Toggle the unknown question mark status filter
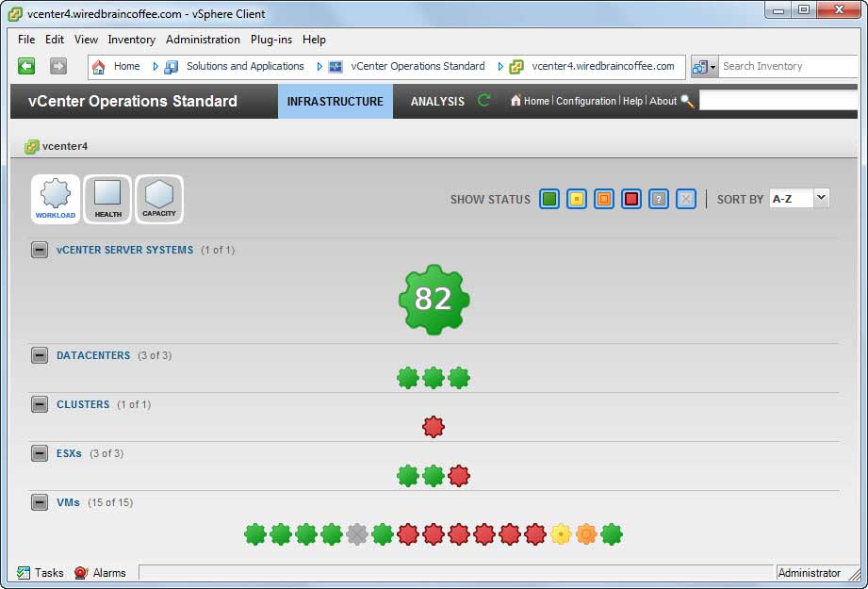Screen dimensions: 868x589 (x=658, y=199)
